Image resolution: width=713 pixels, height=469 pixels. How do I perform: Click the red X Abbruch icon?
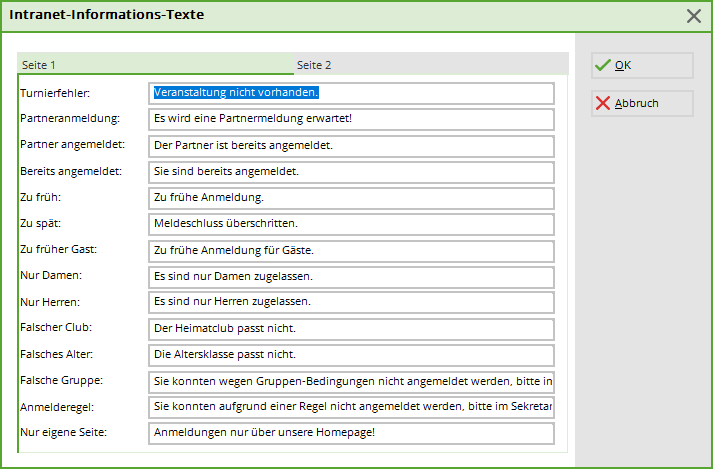pyautogui.click(x=602, y=103)
